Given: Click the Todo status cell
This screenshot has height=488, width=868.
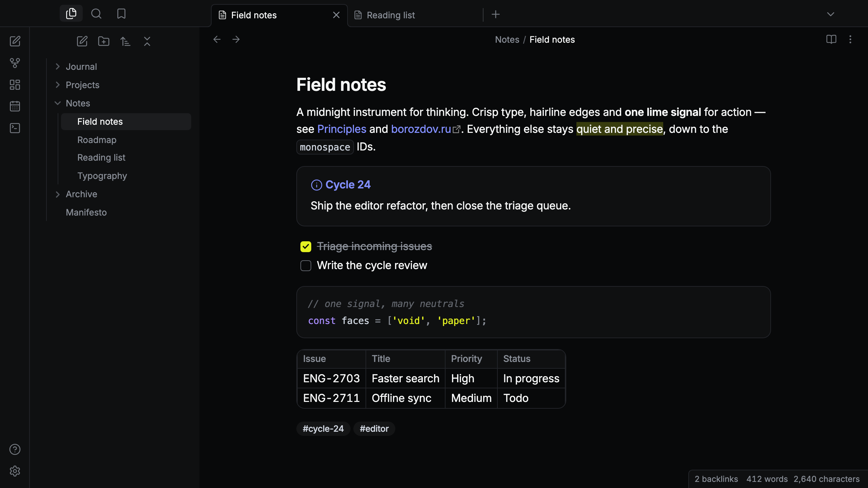Looking at the screenshot, I should (x=531, y=398).
